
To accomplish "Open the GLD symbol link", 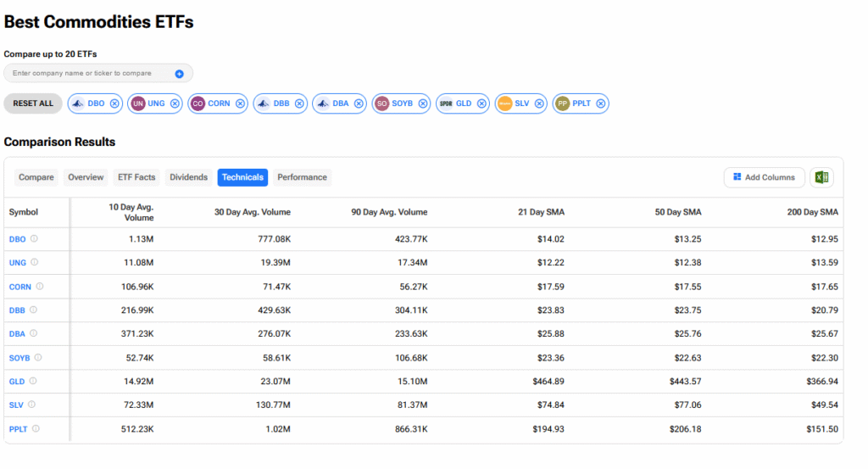I will 17,382.
